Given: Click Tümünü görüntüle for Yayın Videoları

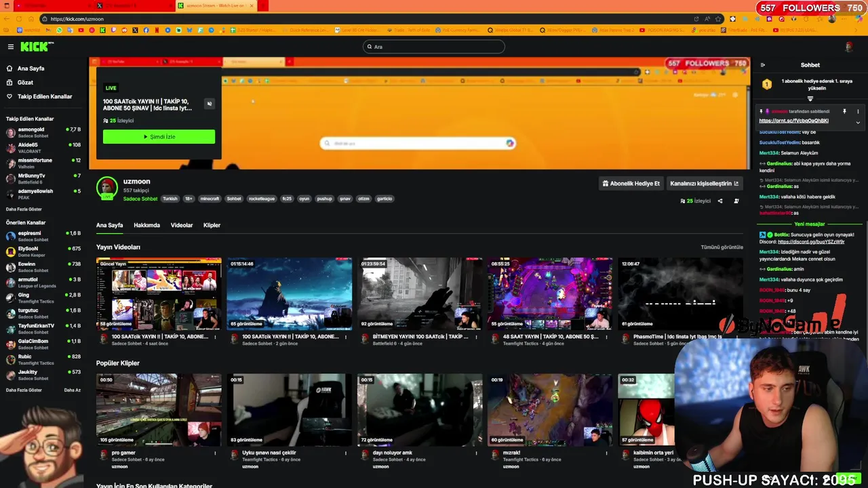Looking at the screenshot, I should pyautogui.click(x=722, y=247).
